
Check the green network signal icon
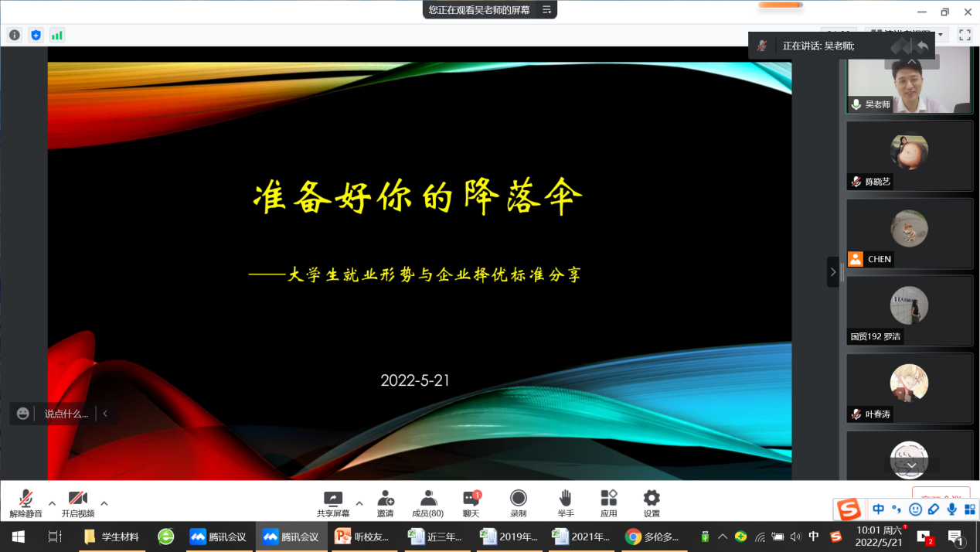[x=57, y=35]
